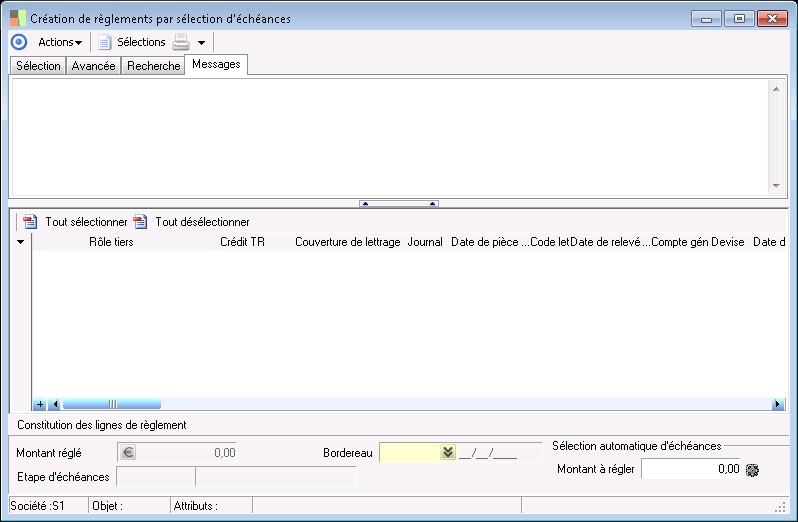Screen dimensions: 798x522
Task: Click Tout désélectionner label
Action: pyautogui.click(x=202, y=222)
